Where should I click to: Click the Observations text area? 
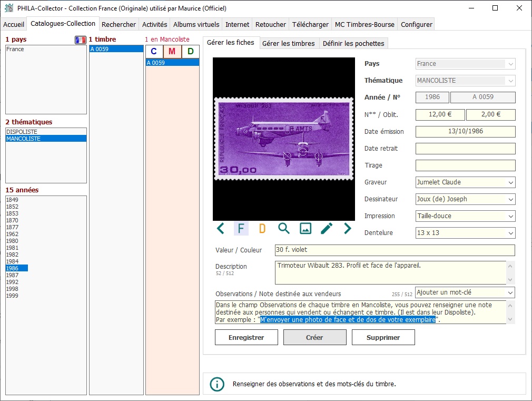(x=360, y=312)
